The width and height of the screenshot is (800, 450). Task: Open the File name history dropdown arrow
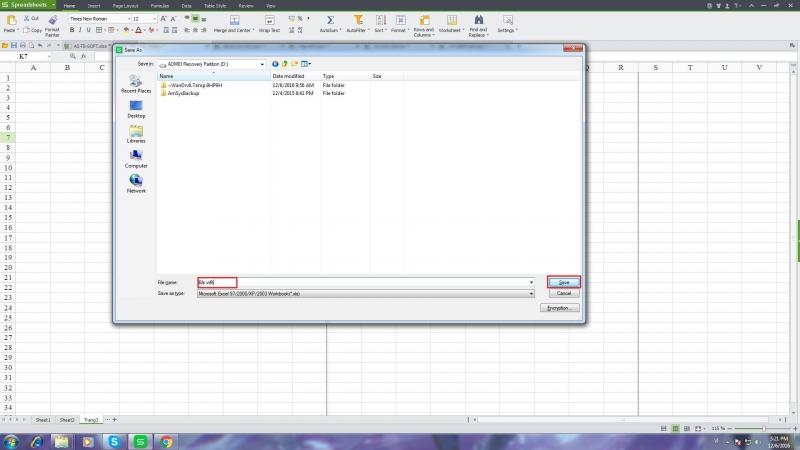pyautogui.click(x=531, y=282)
